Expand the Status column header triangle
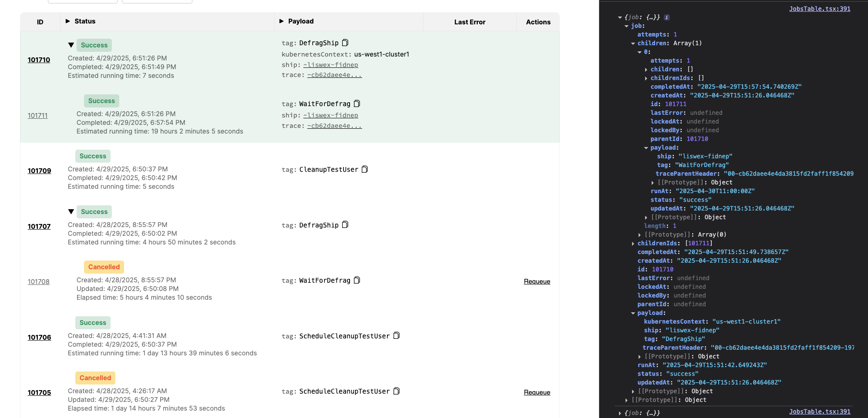The height and width of the screenshot is (418, 868). (67, 21)
